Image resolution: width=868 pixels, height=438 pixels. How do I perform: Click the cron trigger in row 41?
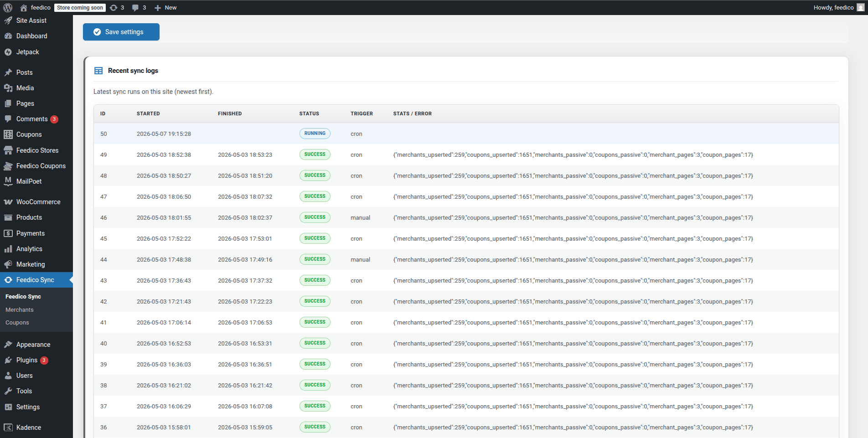(x=356, y=323)
